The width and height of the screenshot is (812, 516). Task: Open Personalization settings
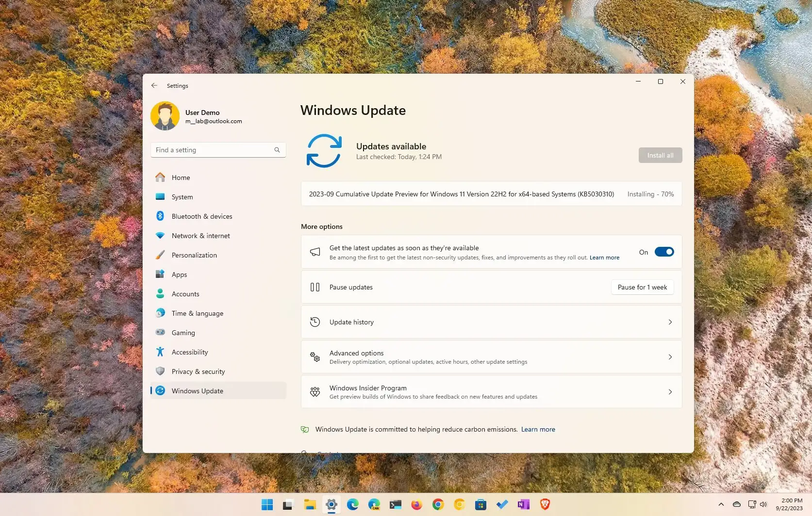[194, 255]
